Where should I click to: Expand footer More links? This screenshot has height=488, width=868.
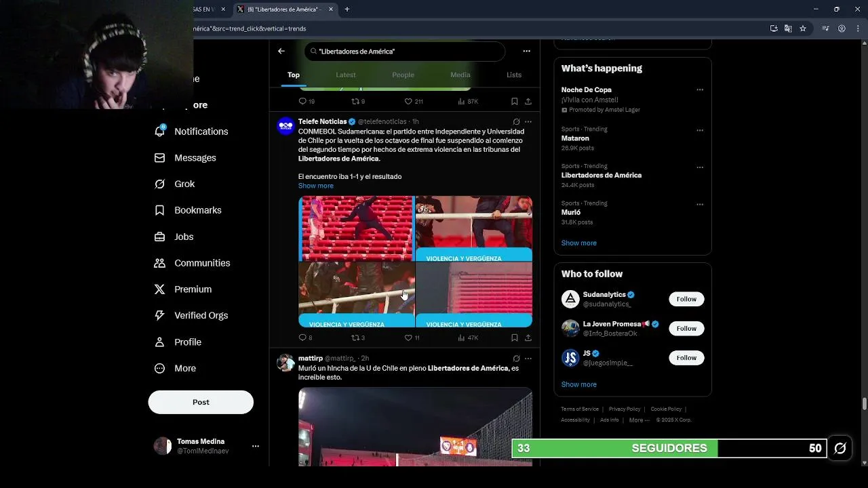pos(638,420)
